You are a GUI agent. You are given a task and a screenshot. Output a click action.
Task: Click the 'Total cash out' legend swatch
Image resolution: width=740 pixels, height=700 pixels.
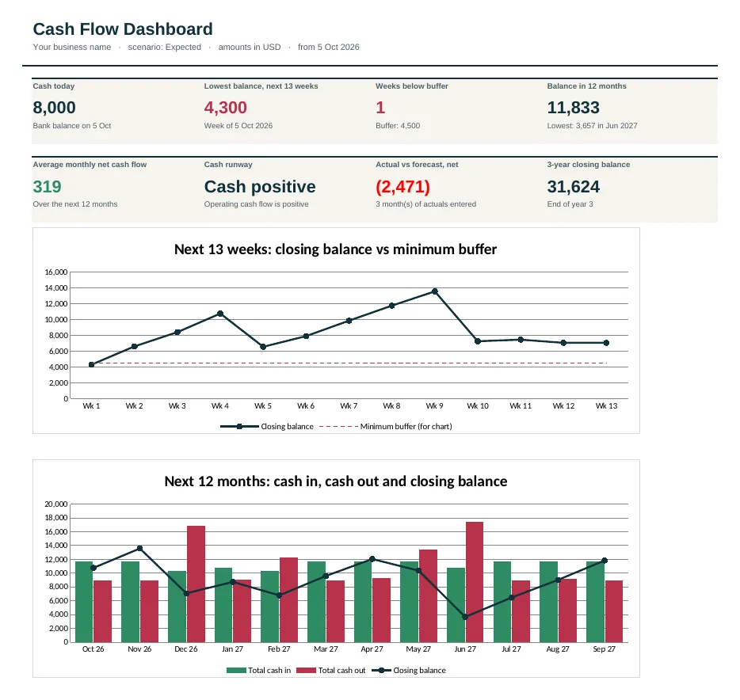[307, 670]
